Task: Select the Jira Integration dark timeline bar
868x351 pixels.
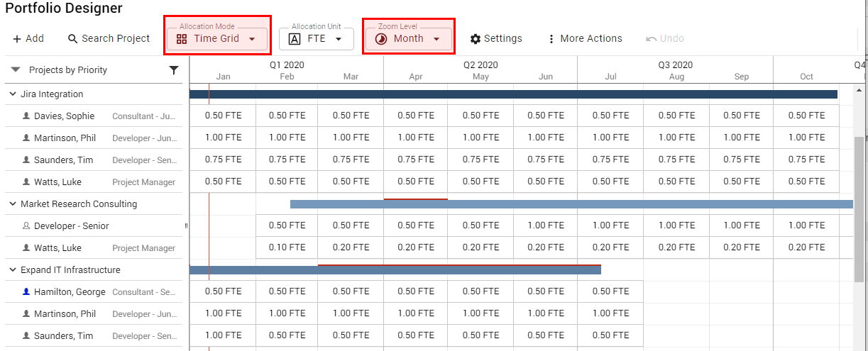Action: [x=512, y=94]
